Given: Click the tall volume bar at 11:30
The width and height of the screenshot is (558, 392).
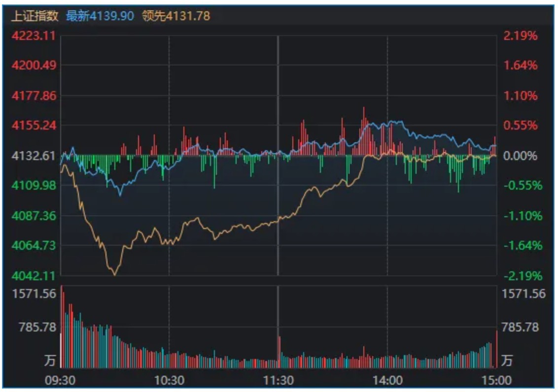Looking at the screenshot, I should tap(279, 352).
